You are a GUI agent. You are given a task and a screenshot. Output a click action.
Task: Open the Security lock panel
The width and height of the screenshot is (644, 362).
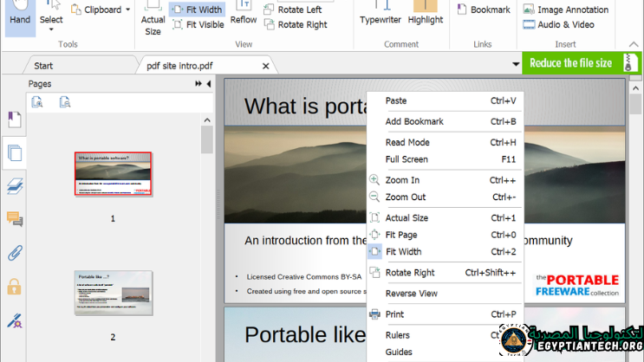14,287
